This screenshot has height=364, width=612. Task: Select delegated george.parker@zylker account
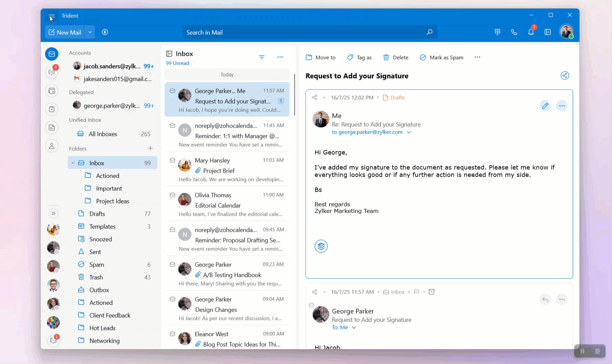(113, 106)
